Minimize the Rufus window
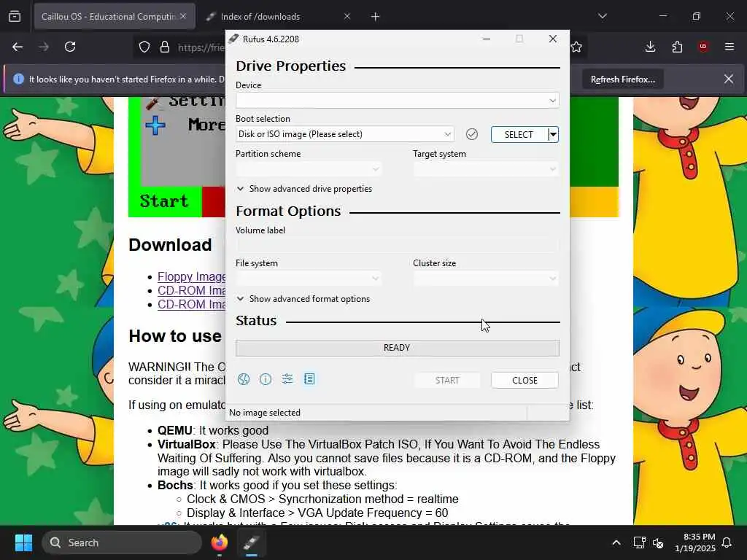Image resolution: width=747 pixels, height=560 pixels. click(487, 39)
